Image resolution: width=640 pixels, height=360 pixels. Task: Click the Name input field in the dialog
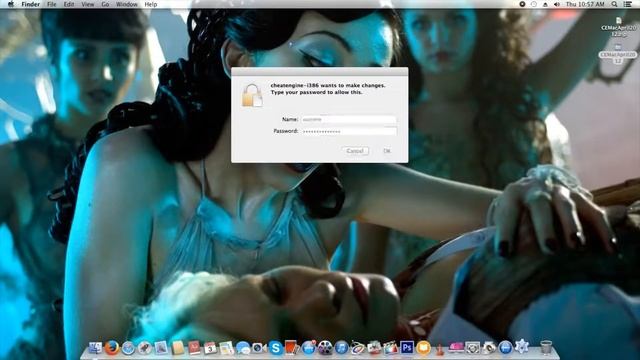[349, 119]
